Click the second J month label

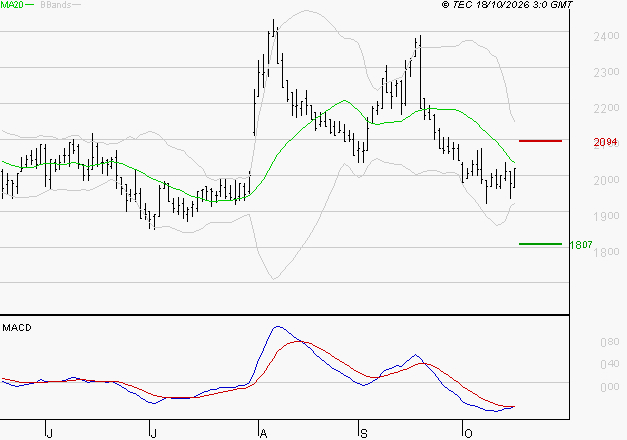pos(153,434)
